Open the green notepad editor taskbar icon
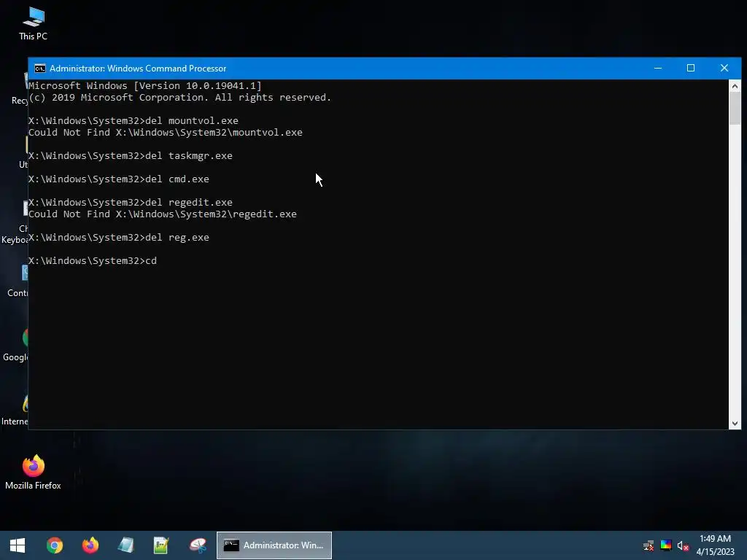The height and width of the screenshot is (560, 747). coord(161,545)
